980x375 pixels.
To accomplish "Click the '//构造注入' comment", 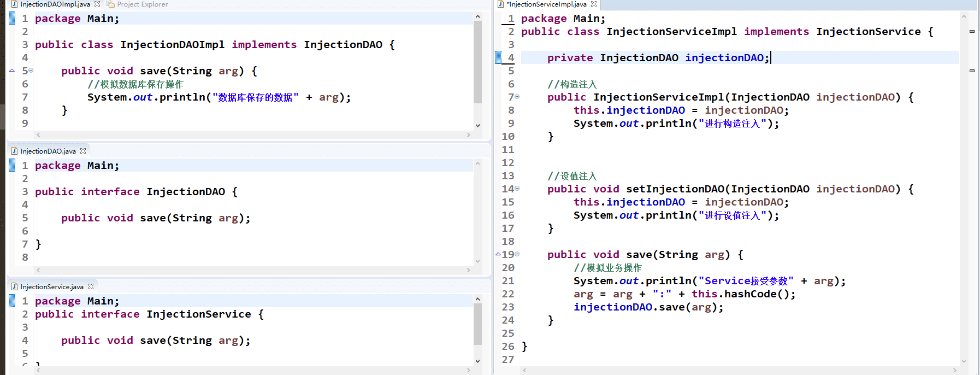I will 572,84.
